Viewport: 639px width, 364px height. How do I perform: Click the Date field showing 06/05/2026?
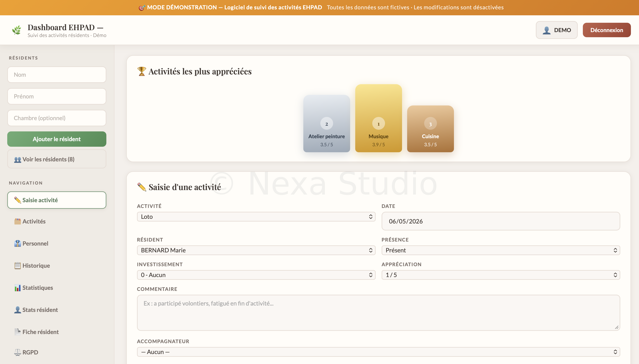coord(501,221)
